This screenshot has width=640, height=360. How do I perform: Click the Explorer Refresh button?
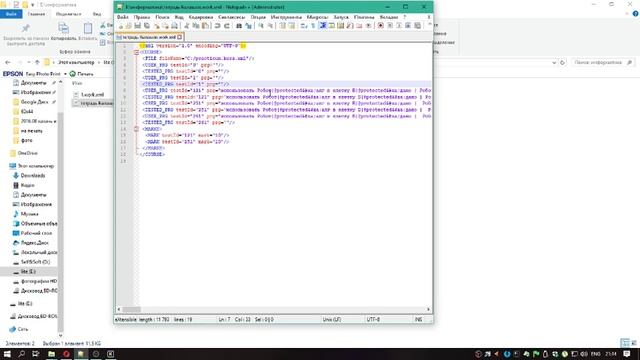[x=562, y=62]
